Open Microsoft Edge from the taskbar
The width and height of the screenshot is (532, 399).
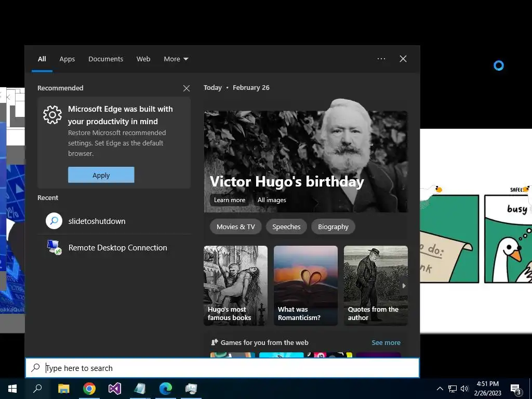point(166,389)
